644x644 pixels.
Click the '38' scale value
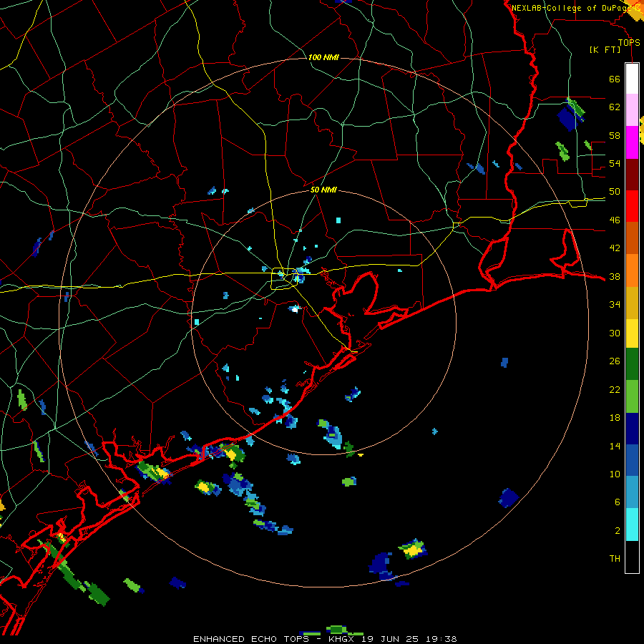point(615,276)
